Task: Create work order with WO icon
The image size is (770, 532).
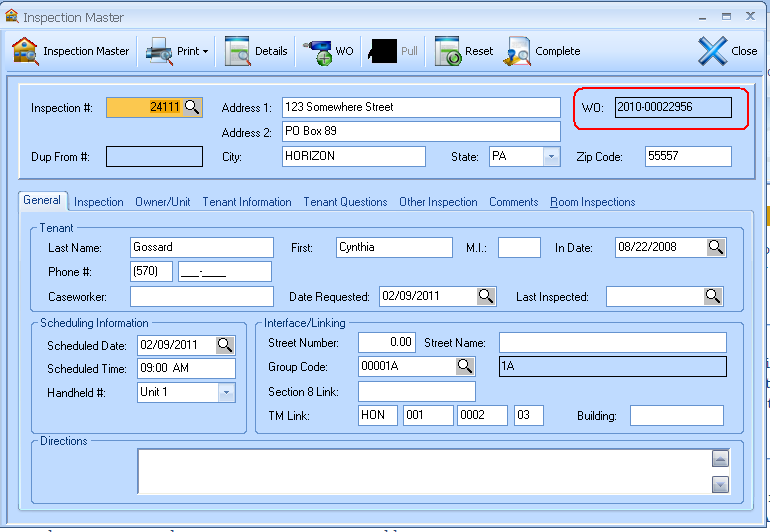Action: tap(317, 51)
